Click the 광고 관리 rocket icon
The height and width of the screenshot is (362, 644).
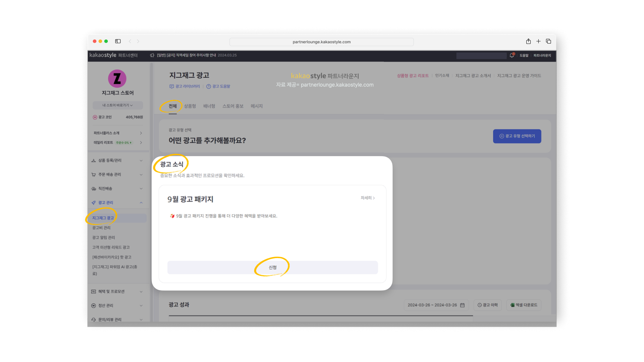pos(94,203)
